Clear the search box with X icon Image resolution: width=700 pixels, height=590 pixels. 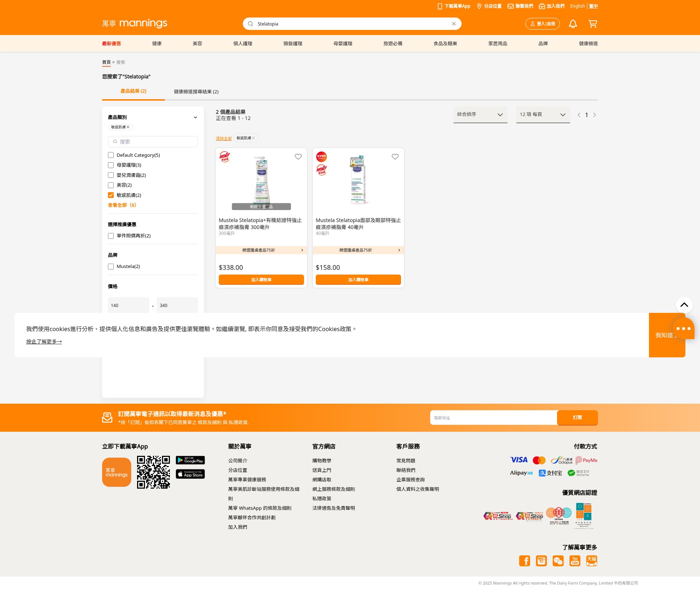click(454, 24)
